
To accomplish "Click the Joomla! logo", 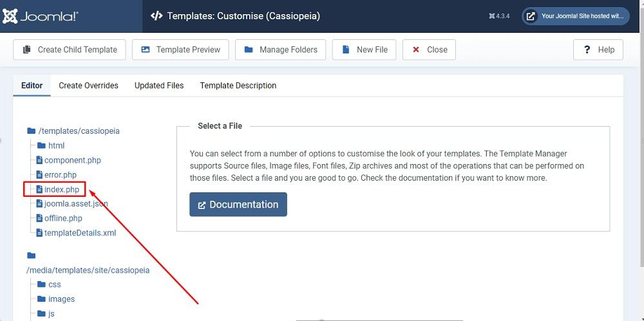I will pyautogui.click(x=40, y=16).
